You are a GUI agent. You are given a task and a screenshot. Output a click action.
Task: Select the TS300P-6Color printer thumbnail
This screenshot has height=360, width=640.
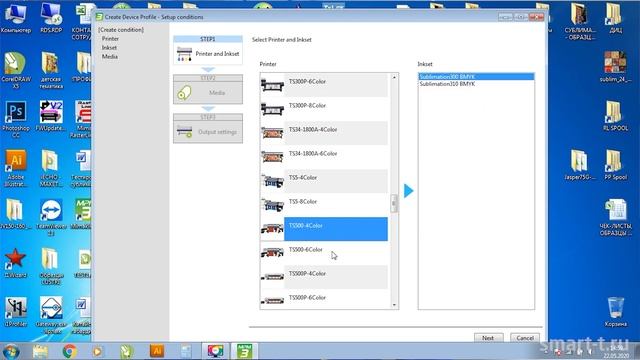[272, 85]
